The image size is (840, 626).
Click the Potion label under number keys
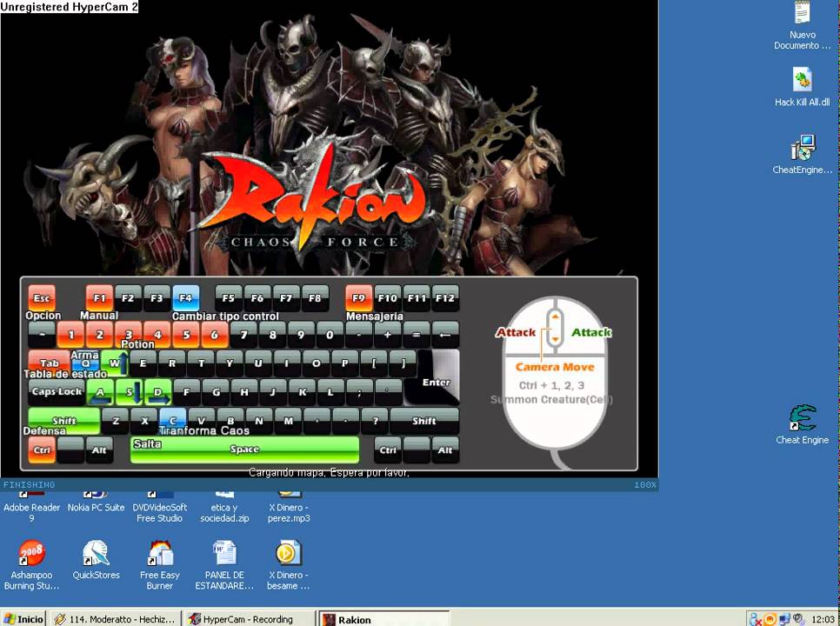[x=137, y=343]
